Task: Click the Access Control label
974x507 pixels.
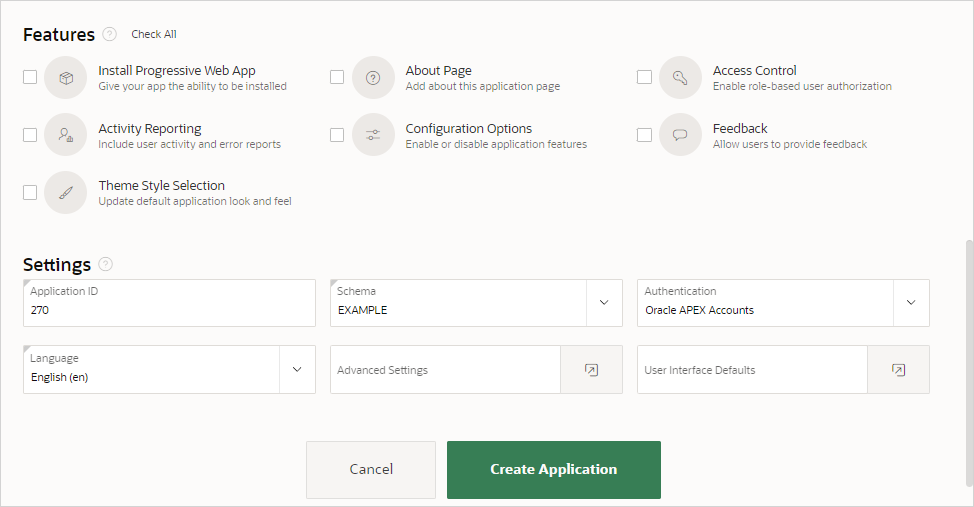Action: tap(754, 71)
